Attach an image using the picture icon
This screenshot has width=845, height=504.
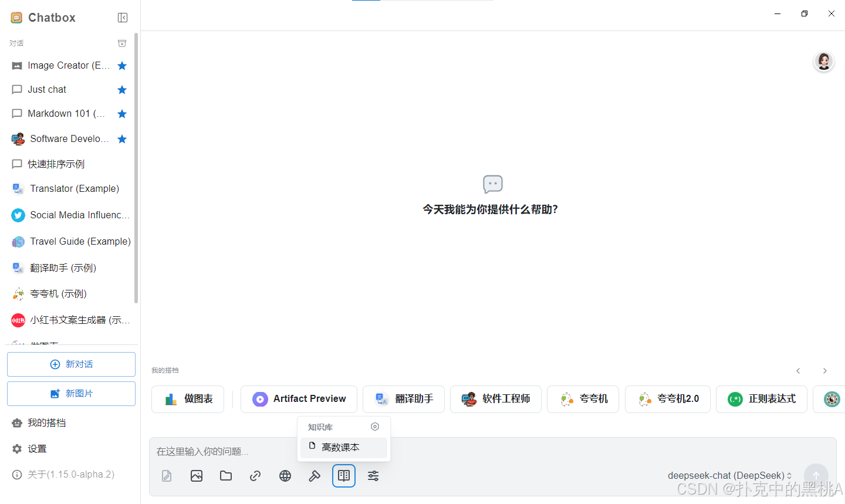(197, 476)
